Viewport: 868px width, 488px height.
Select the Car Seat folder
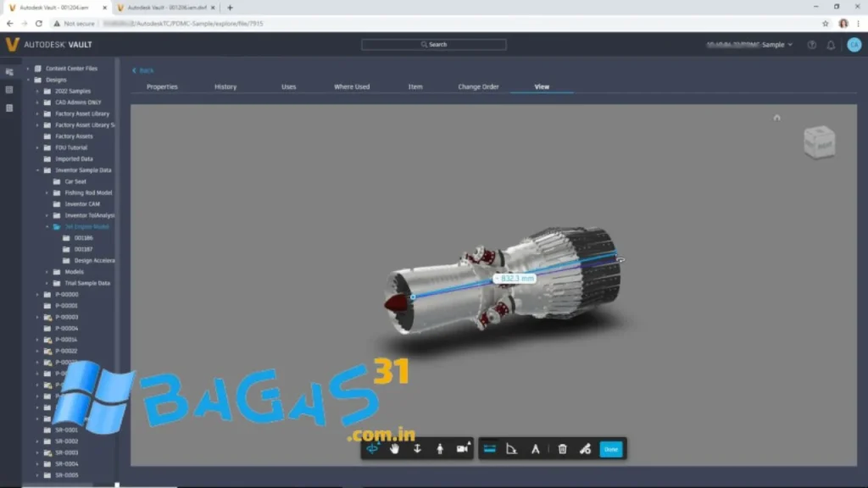tap(75, 181)
